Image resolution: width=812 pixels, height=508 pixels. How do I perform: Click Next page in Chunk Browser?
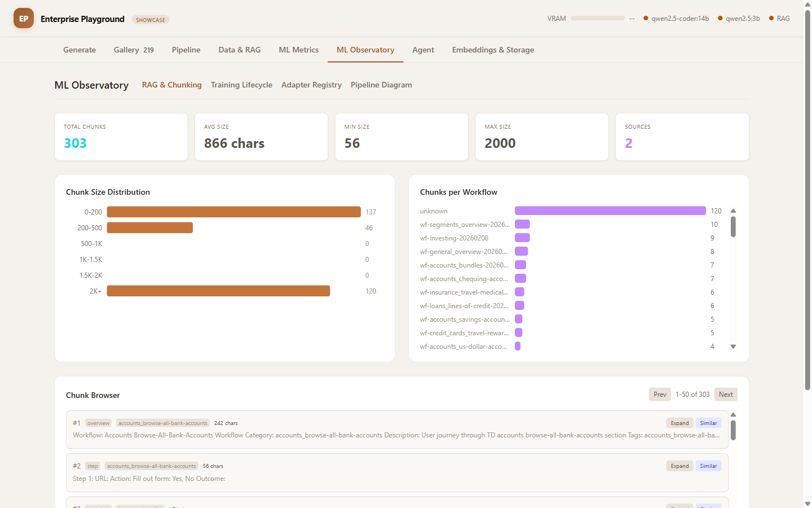pos(726,395)
